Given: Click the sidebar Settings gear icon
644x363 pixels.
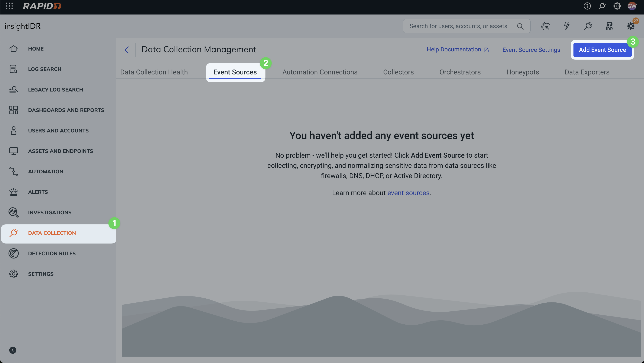Looking at the screenshot, I should pyautogui.click(x=13, y=274).
